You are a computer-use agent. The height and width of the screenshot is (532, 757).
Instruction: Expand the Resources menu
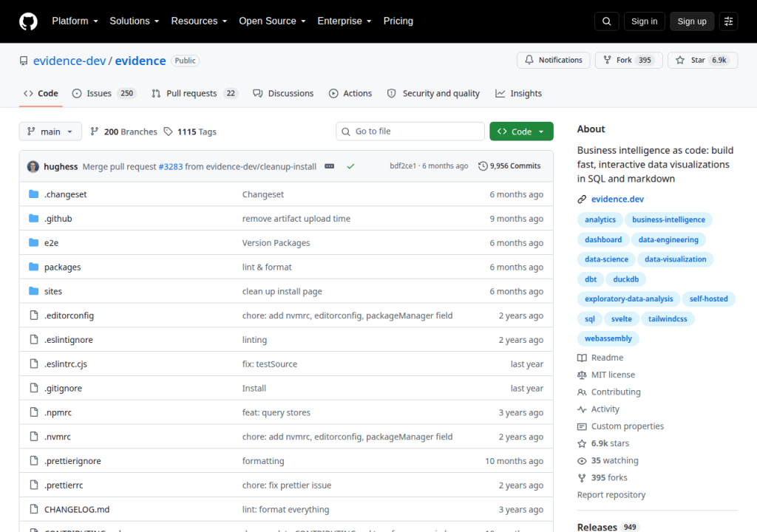[199, 21]
